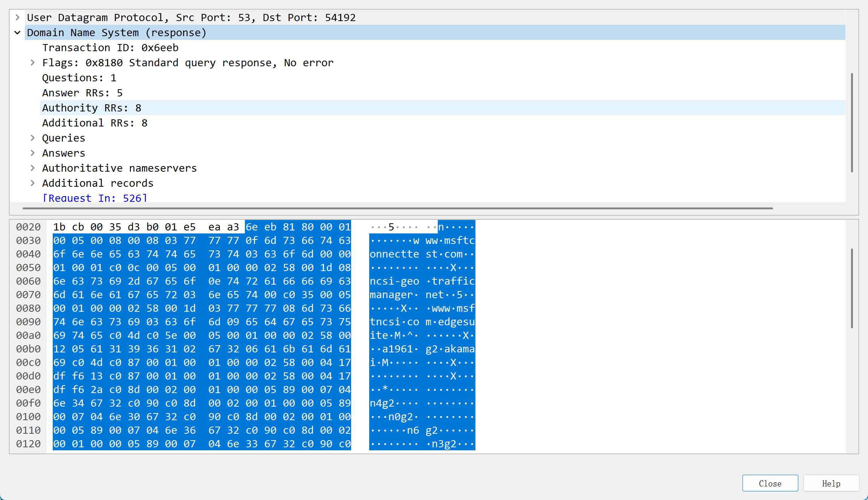The image size is (868, 500).
Task: Expand the Queries section
Action: pos(33,138)
